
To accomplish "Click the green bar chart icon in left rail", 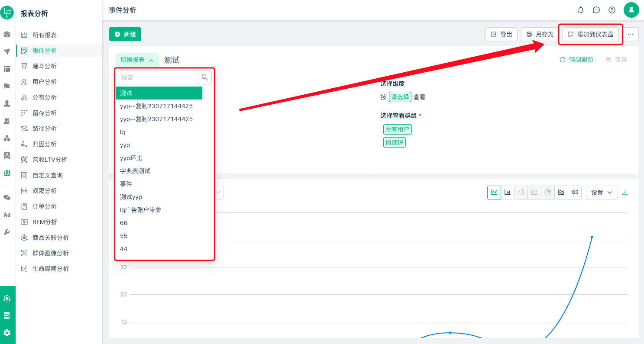I will coord(7,172).
